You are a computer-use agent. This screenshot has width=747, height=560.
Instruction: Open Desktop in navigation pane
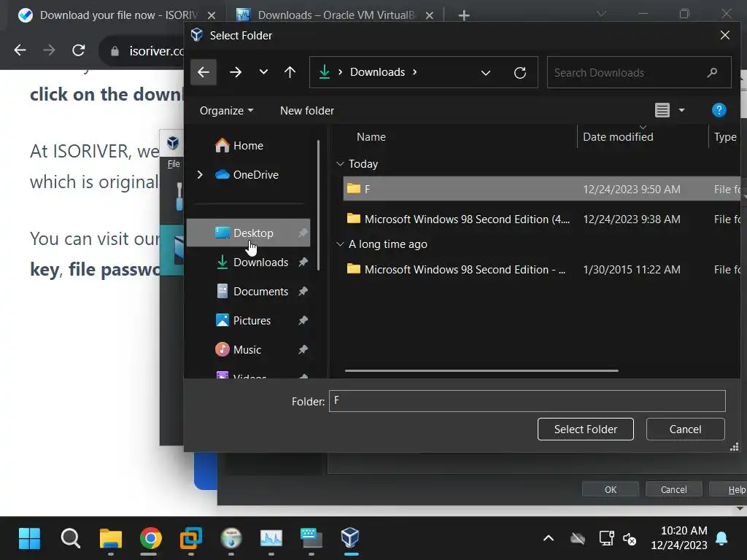click(x=248, y=233)
